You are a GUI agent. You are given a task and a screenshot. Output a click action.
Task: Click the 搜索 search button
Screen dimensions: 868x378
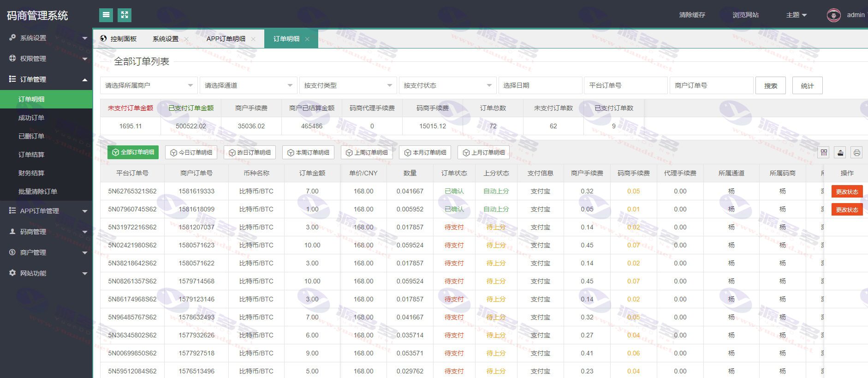pyautogui.click(x=771, y=85)
